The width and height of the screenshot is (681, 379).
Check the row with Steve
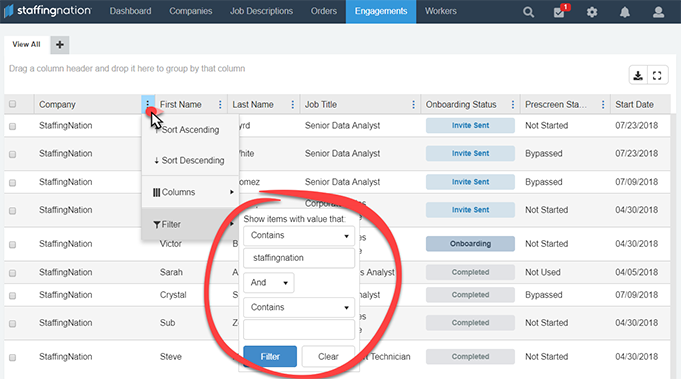13,358
